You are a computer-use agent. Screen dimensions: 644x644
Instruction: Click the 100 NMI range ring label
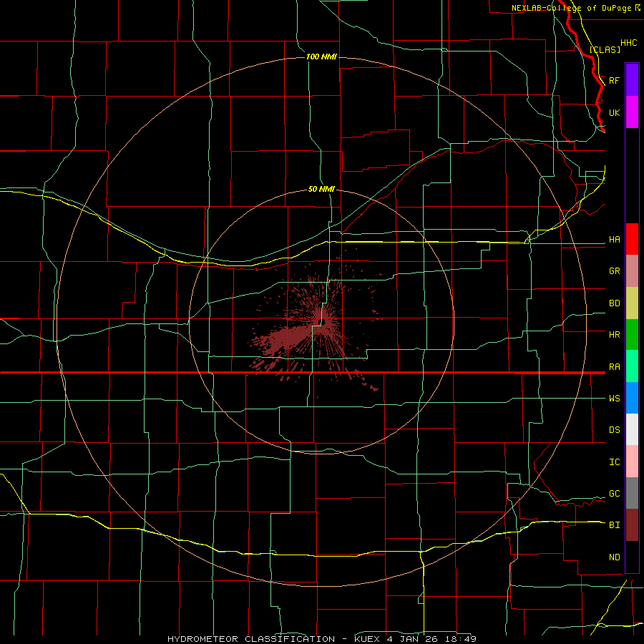point(321,57)
